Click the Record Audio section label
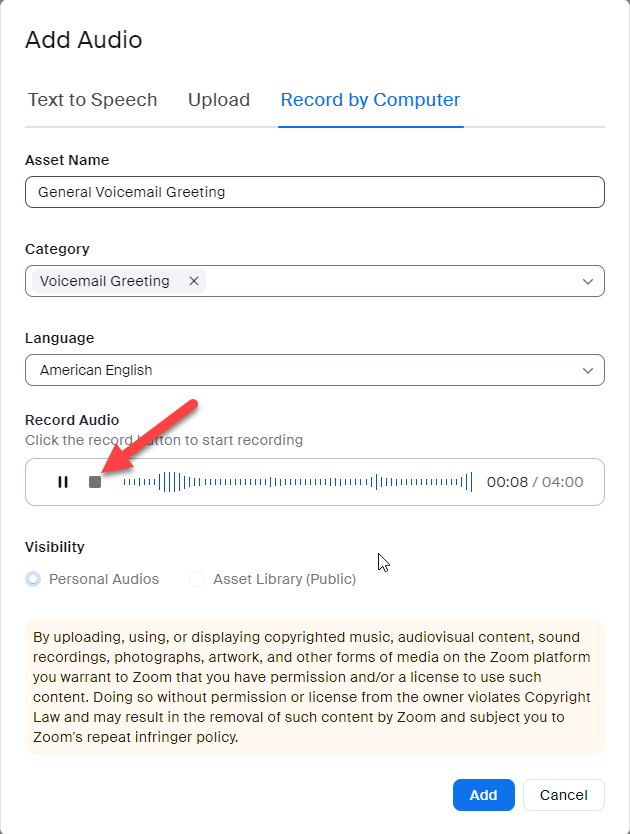 [x=72, y=420]
